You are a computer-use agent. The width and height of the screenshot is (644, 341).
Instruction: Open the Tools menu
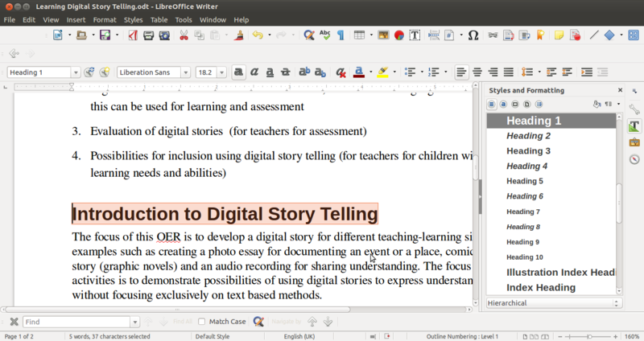[x=184, y=19]
